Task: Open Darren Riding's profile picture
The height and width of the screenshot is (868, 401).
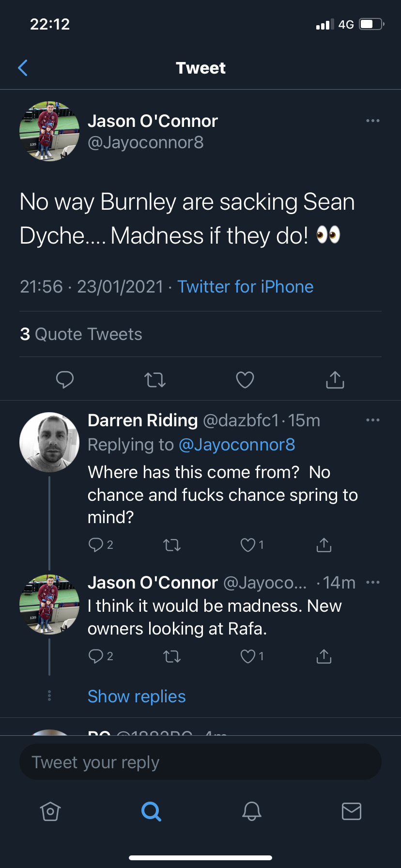Action: [x=49, y=442]
